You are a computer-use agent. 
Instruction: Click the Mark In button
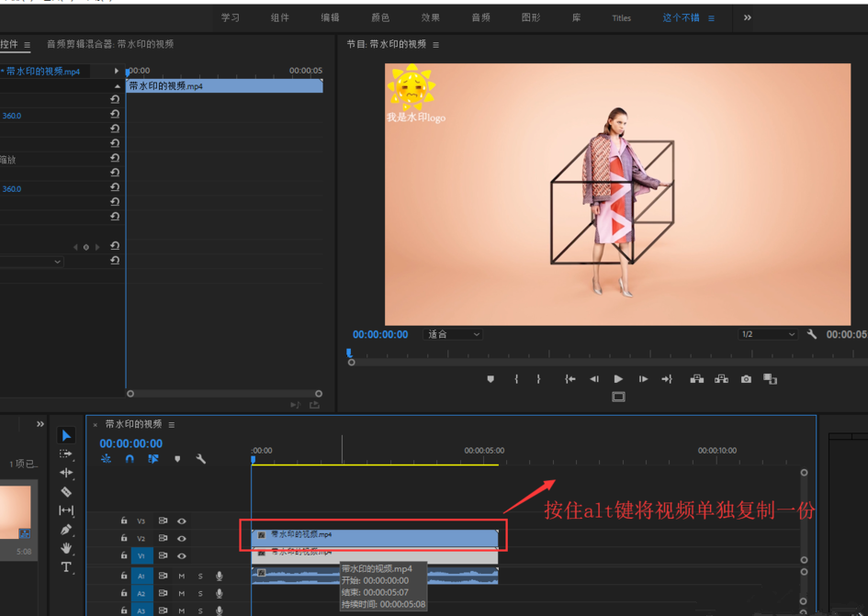click(x=516, y=379)
